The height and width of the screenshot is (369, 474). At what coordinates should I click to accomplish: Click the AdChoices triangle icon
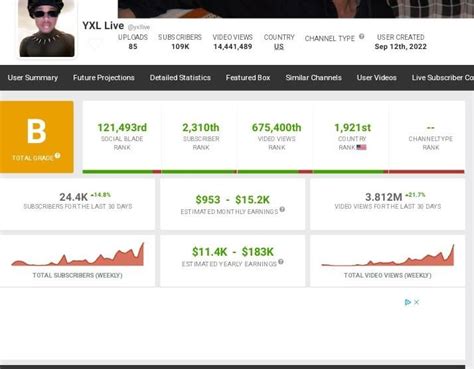click(x=407, y=302)
